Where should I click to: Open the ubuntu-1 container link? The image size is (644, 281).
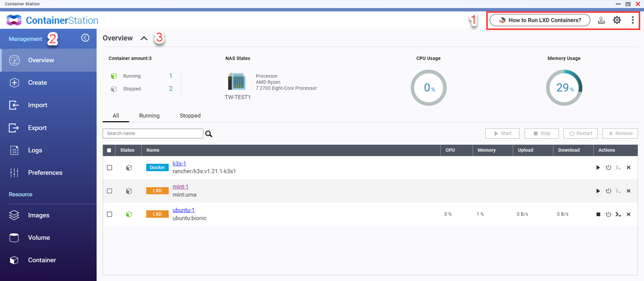pyautogui.click(x=184, y=210)
